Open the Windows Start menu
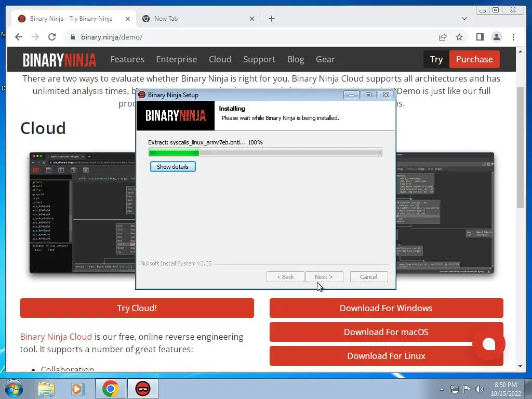The width and height of the screenshot is (532, 399). point(14,389)
